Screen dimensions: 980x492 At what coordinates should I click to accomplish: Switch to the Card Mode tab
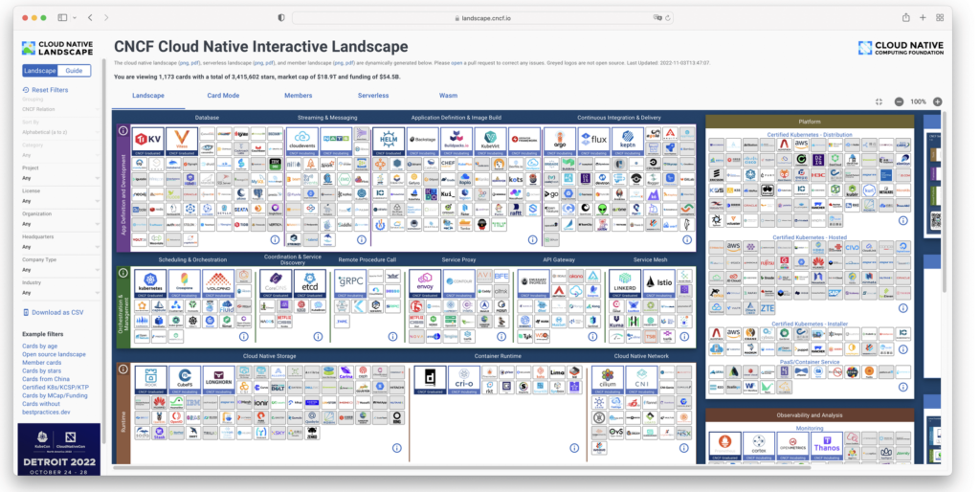(x=223, y=96)
